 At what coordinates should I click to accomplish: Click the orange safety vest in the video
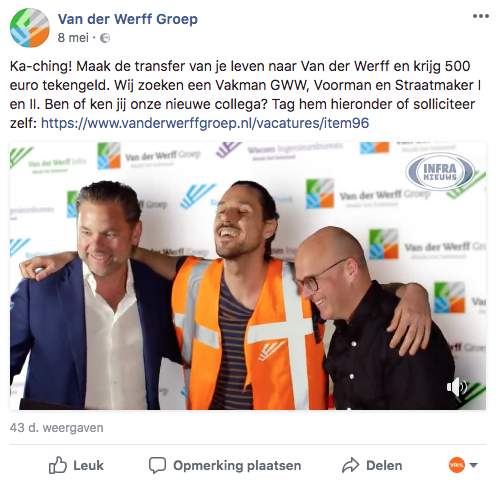(x=248, y=333)
